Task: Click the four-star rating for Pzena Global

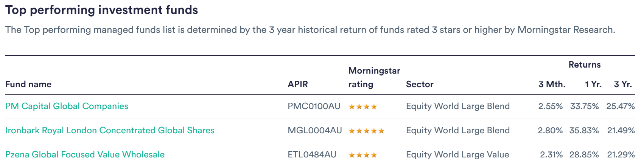Action: [363, 155]
